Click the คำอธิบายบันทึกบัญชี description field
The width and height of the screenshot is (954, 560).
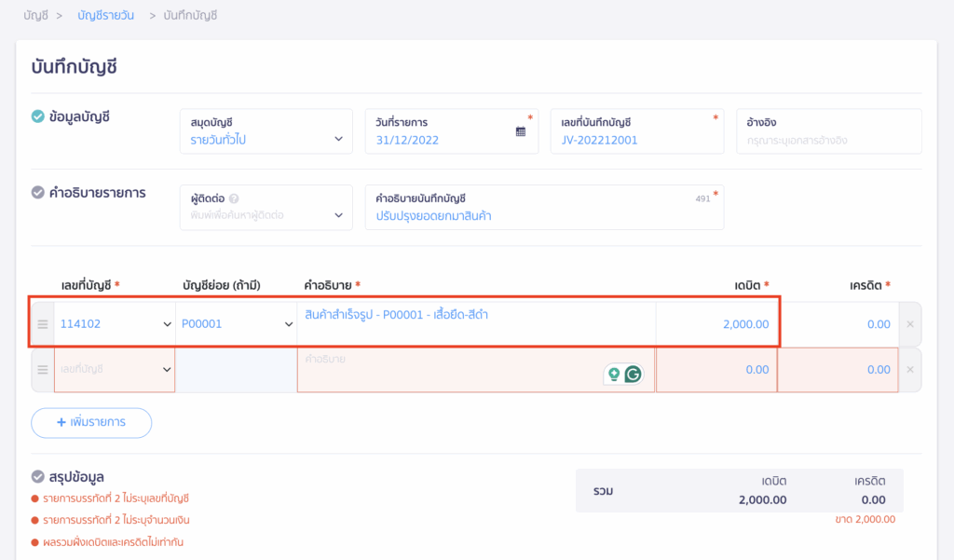[543, 215]
